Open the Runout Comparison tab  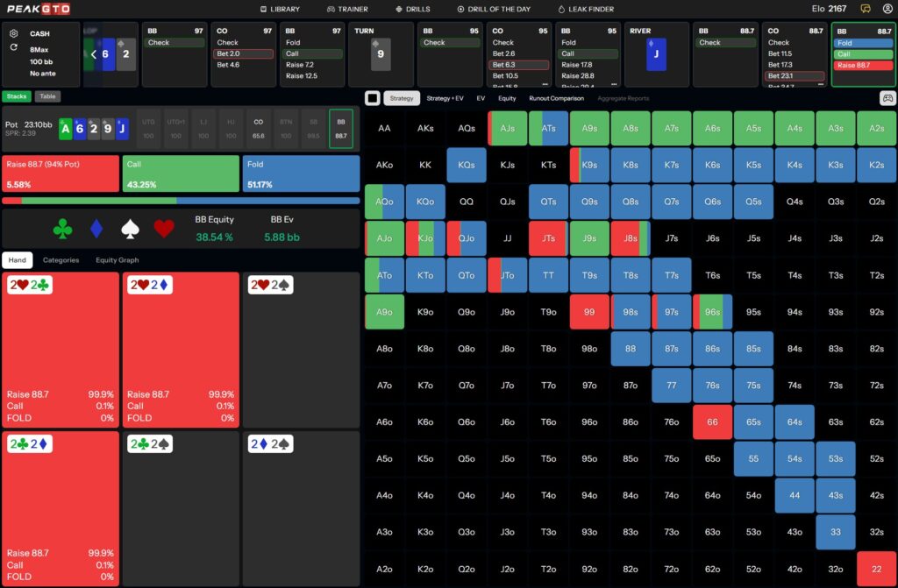[x=556, y=98]
